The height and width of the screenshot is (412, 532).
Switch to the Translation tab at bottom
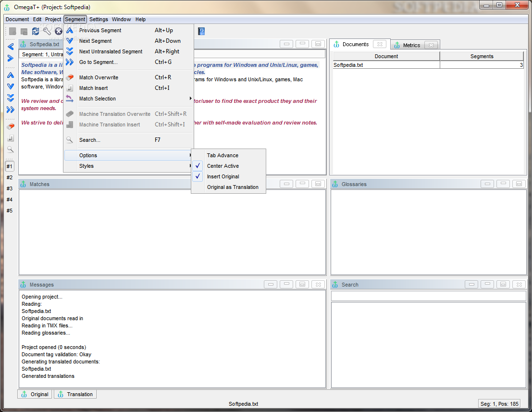75,394
